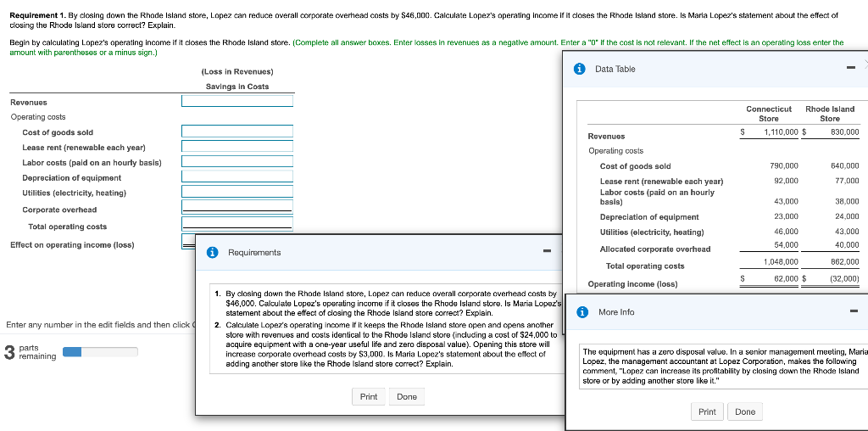Click the '3 parts remaining' label
868x431 pixels.
click(x=30, y=352)
